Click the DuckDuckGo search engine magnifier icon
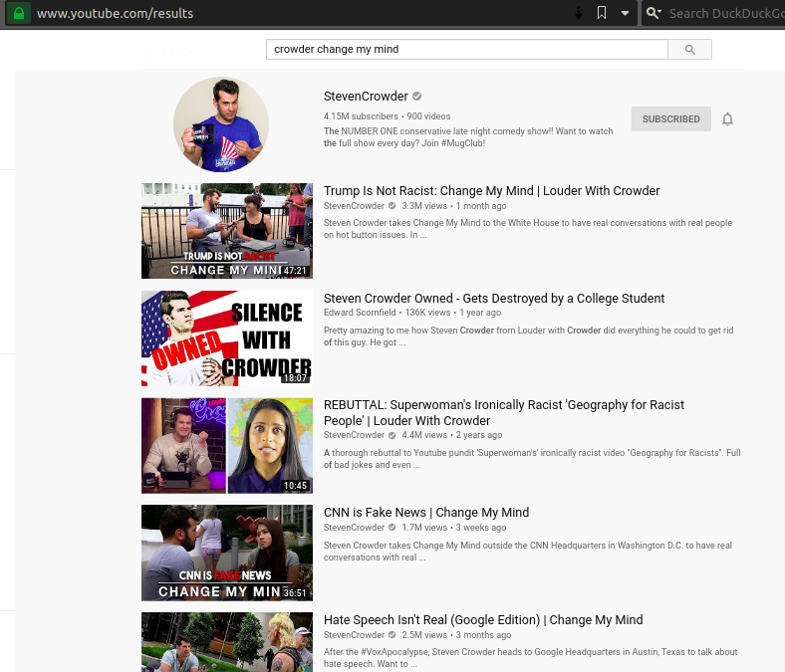The image size is (785, 672). pos(654,13)
